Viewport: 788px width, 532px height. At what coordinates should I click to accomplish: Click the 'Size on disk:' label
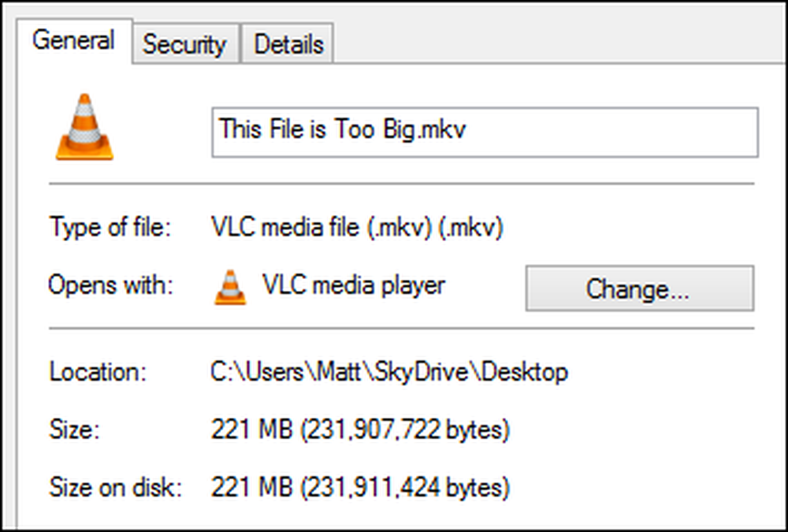point(116,488)
